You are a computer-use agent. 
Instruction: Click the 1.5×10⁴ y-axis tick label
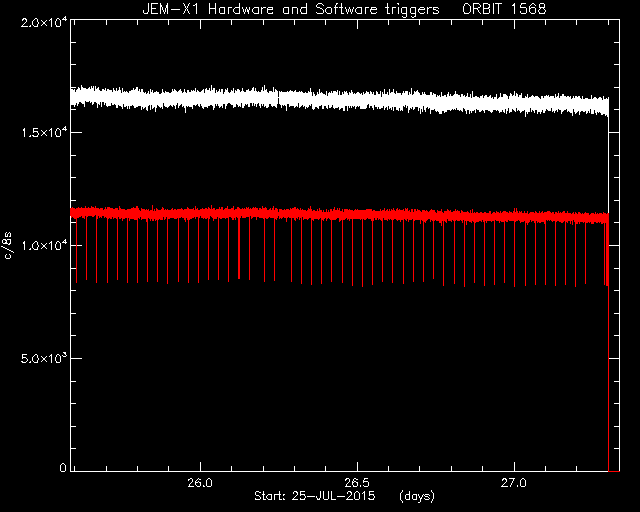44,133
